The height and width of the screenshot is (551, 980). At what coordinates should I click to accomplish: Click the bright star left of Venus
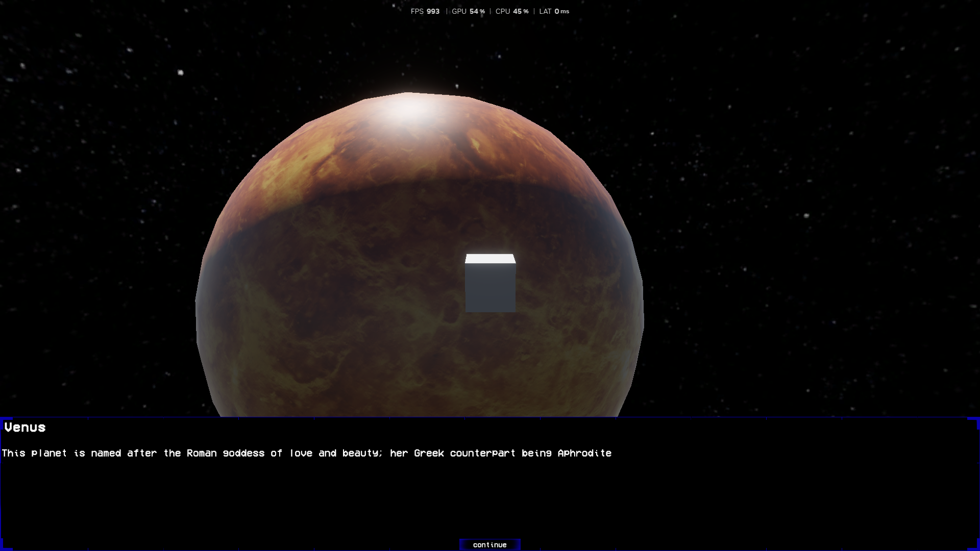[x=180, y=72]
